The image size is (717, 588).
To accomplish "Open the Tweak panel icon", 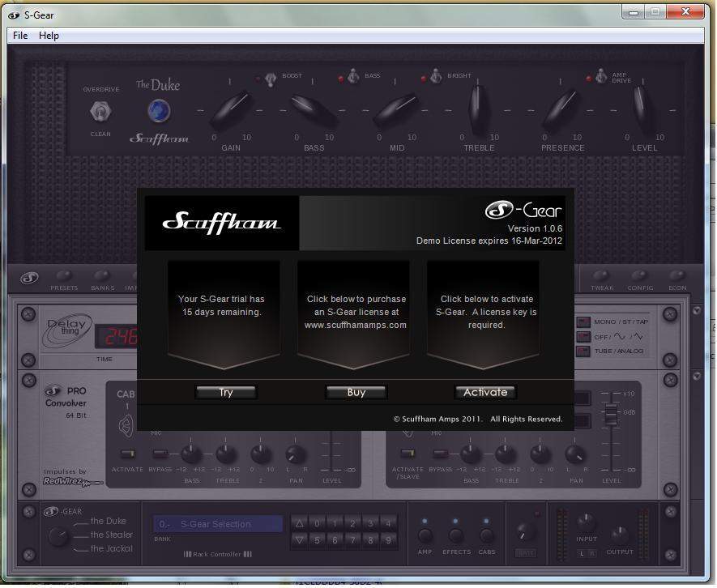I will (x=601, y=277).
